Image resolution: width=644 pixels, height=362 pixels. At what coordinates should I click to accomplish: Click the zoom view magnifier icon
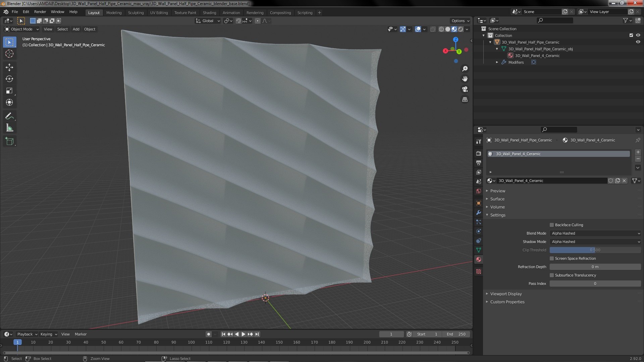[465, 69]
